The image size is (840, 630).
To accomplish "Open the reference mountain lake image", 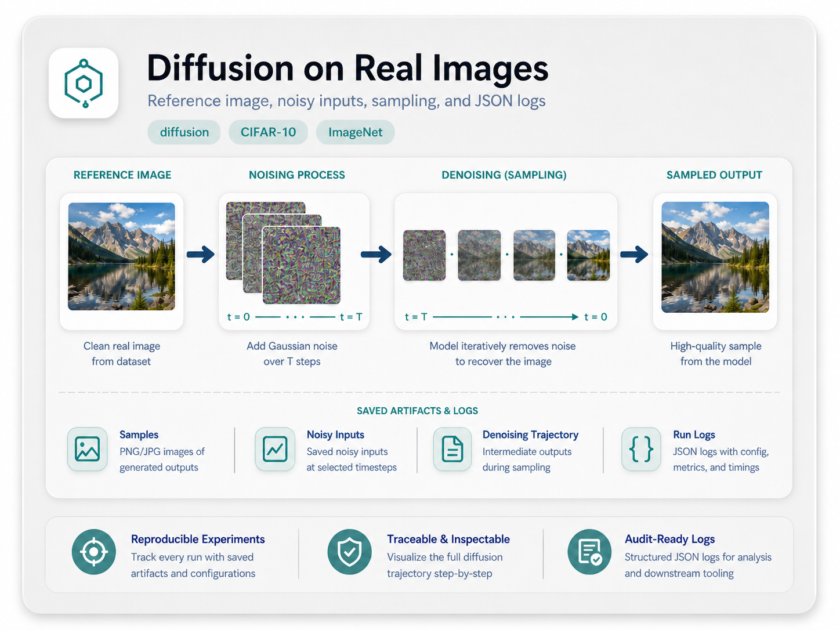I will pyautogui.click(x=121, y=256).
